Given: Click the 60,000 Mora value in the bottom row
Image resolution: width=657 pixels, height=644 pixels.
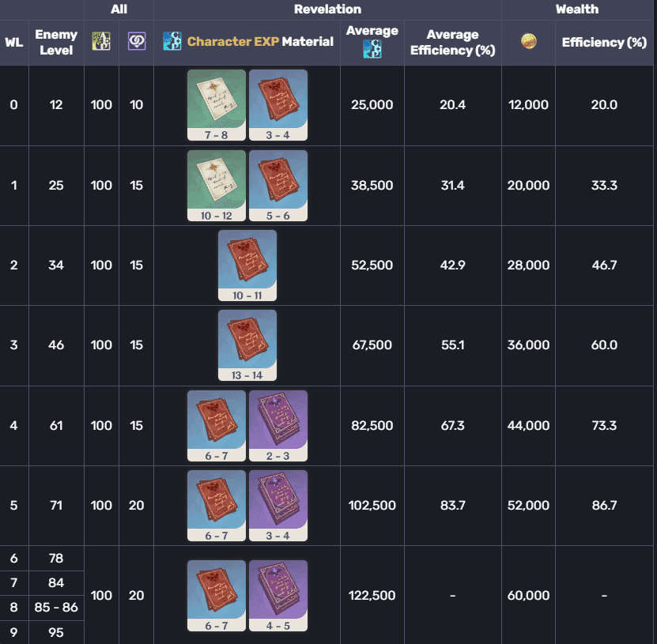Looking at the screenshot, I should 528,595.
